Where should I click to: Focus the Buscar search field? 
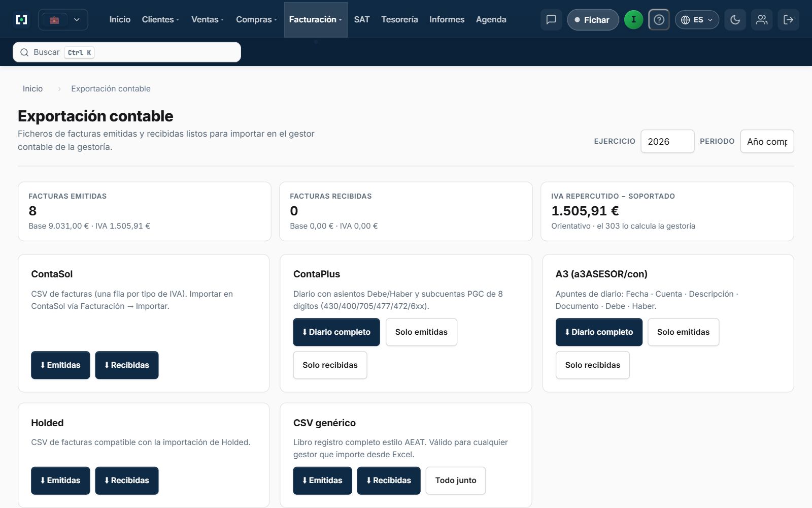click(127, 52)
